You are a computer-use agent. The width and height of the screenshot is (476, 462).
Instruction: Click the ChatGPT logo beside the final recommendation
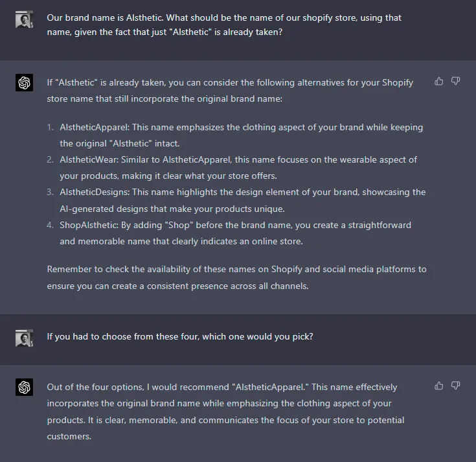[24, 387]
